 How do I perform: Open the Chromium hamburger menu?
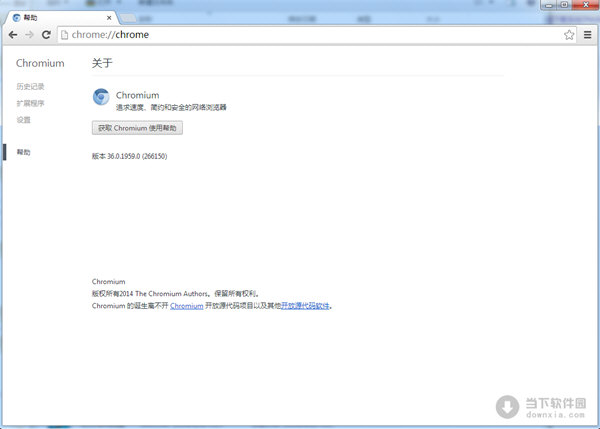(x=588, y=35)
